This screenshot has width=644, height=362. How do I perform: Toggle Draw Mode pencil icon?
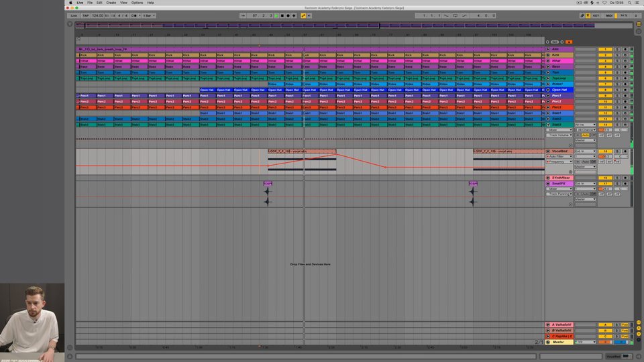tap(582, 15)
